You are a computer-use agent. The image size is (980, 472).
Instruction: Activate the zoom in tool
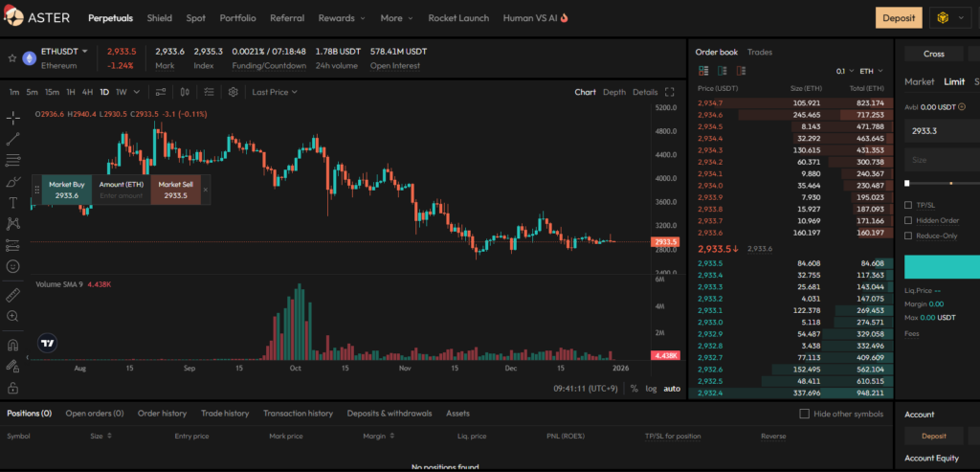click(x=12, y=316)
